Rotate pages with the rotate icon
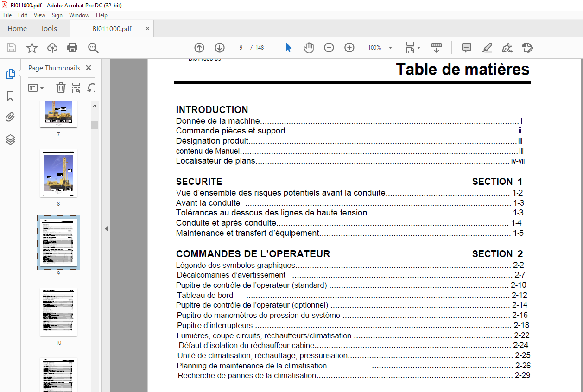The width and height of the screenshot is (583, 392). [92, 88]
